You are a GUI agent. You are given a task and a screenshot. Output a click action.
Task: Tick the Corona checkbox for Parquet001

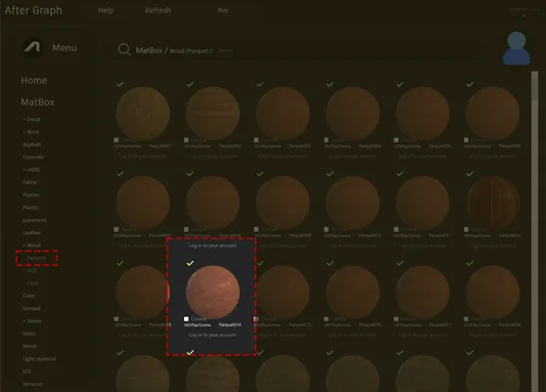point(116,140)
